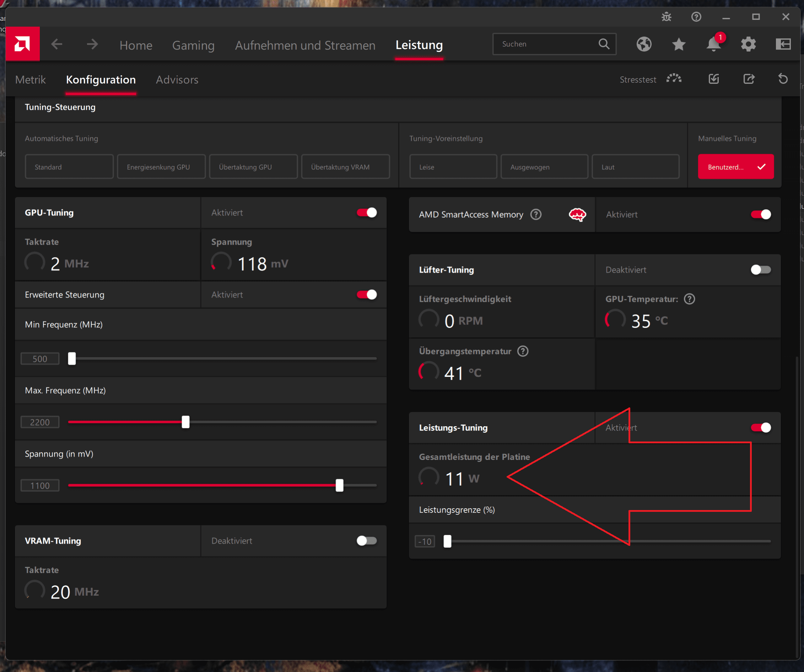Click the import profile icon
Image resolution: width=804 pixels, height=672 pixels.
pyautogui.click(x=714, y=79)
